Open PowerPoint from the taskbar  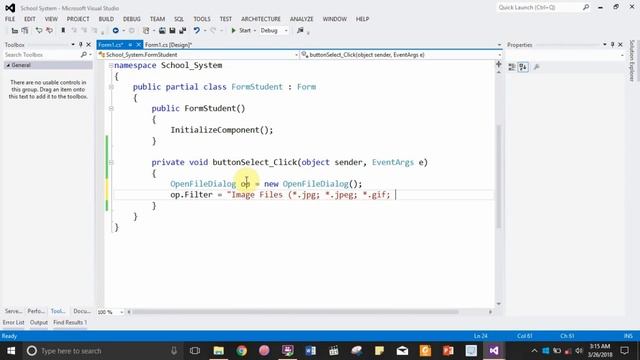pos(448,351)
